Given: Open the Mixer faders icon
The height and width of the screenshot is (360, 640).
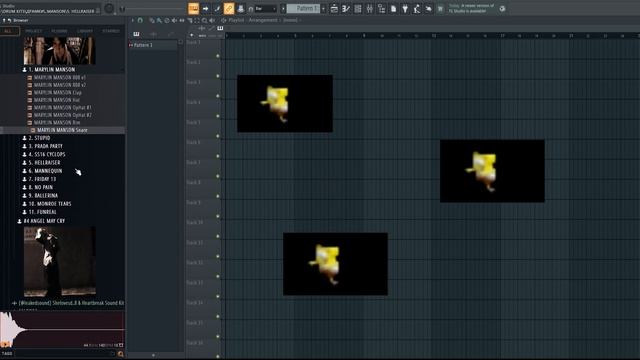Looking at the screenshot, I should pyautogui.click(x=369, y=9).
